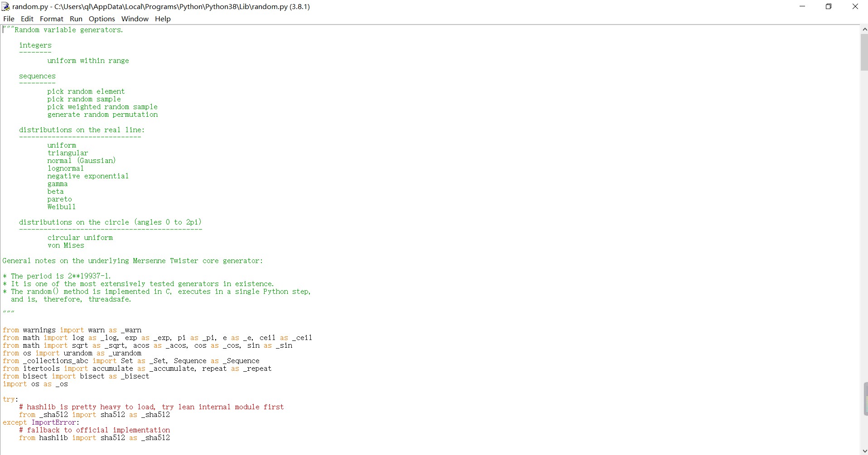Minimize the random.py editor window

pos(803,6)
